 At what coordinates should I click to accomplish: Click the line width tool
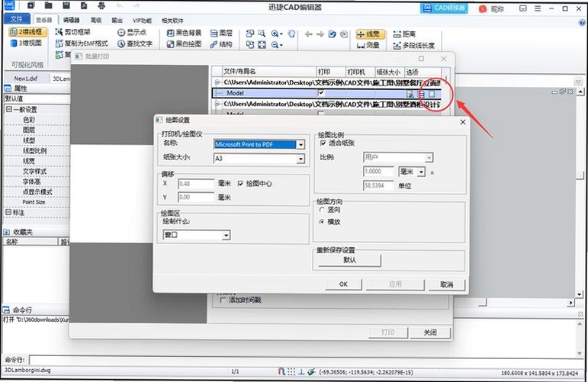(370, 34)
